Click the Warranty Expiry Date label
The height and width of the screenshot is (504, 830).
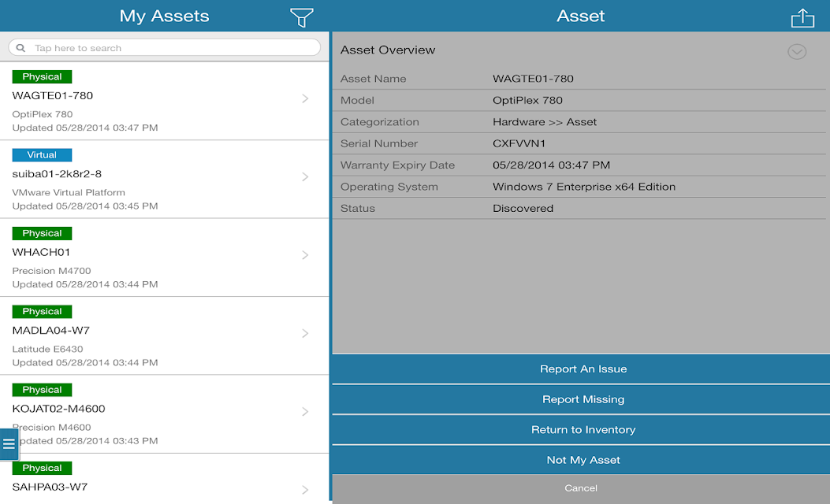click(x=397, y=165)
